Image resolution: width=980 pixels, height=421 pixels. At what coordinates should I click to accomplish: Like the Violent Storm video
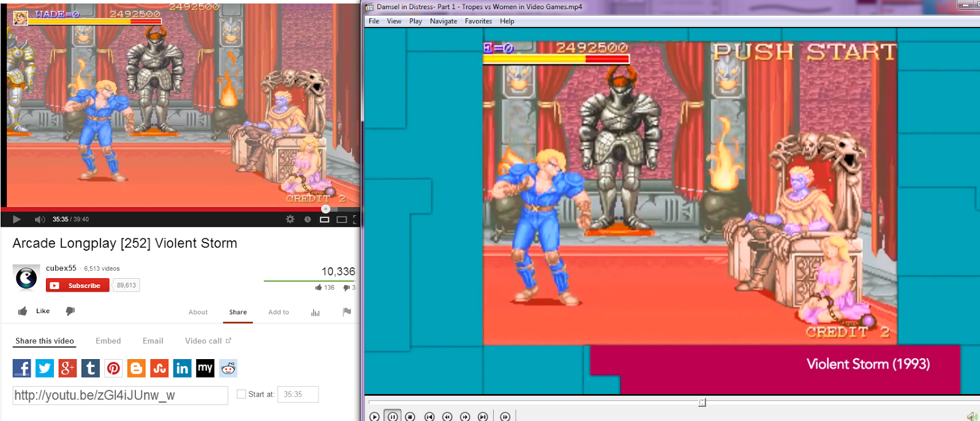34,311
